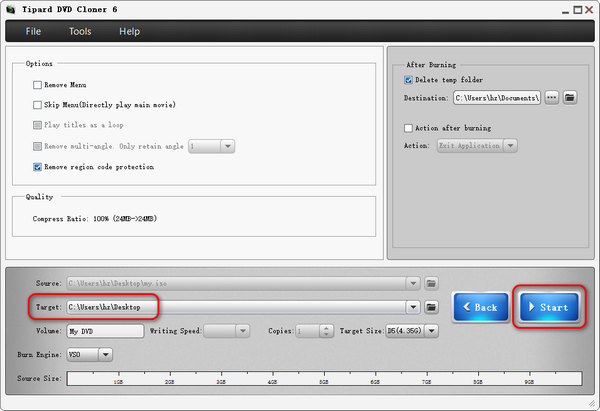
Task: Click the window resize grip corner
Action: (592, 403)
